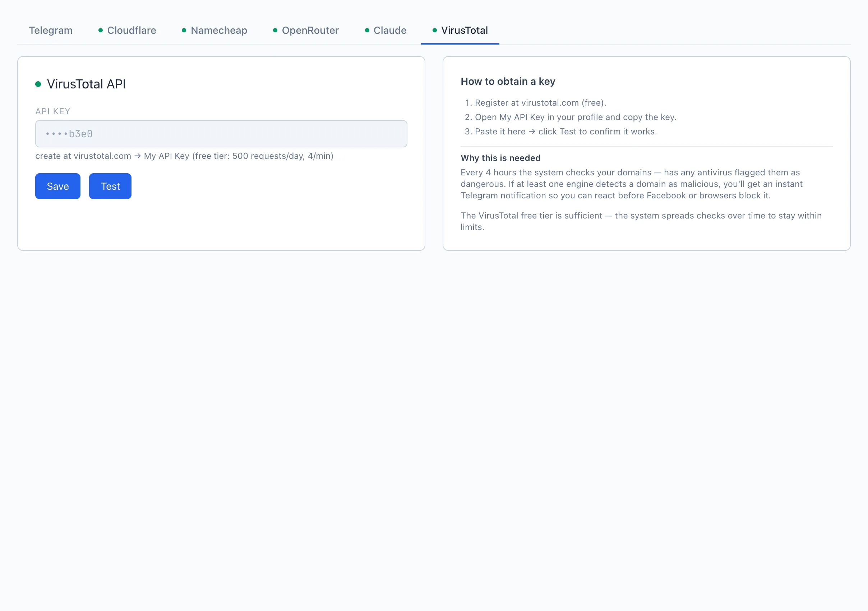
Task: Select the Namecheap tab
Action: pos(215,30)
